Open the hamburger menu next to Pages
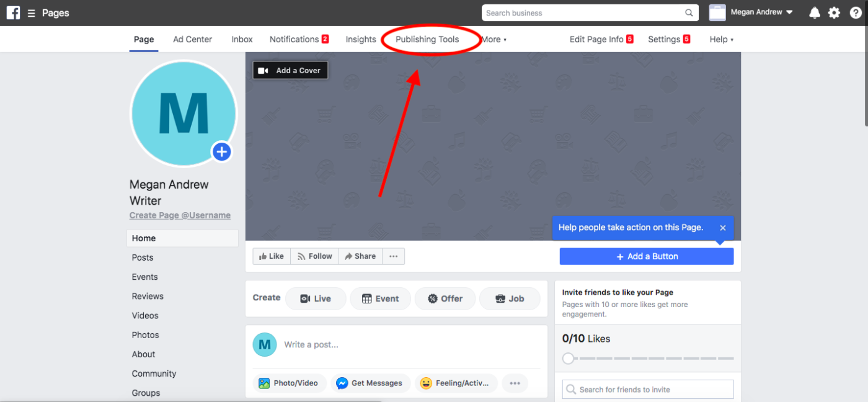 (x=30, y=12)
